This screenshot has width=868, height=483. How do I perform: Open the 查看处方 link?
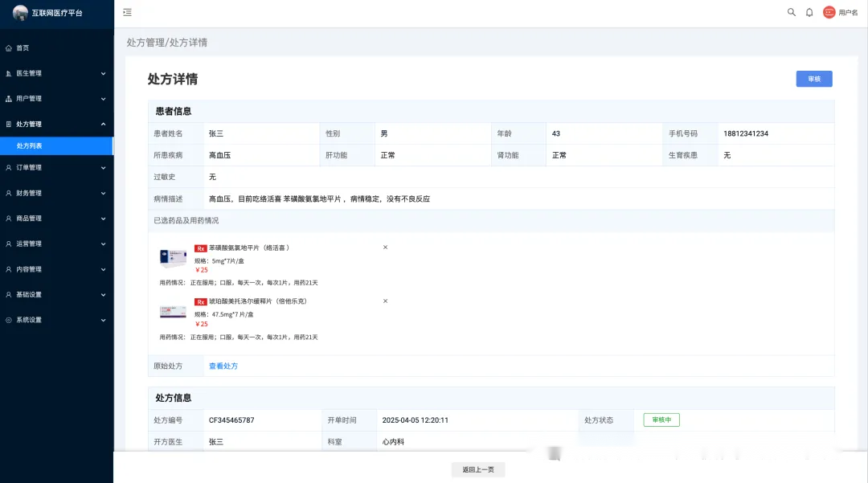pos(223,366)
